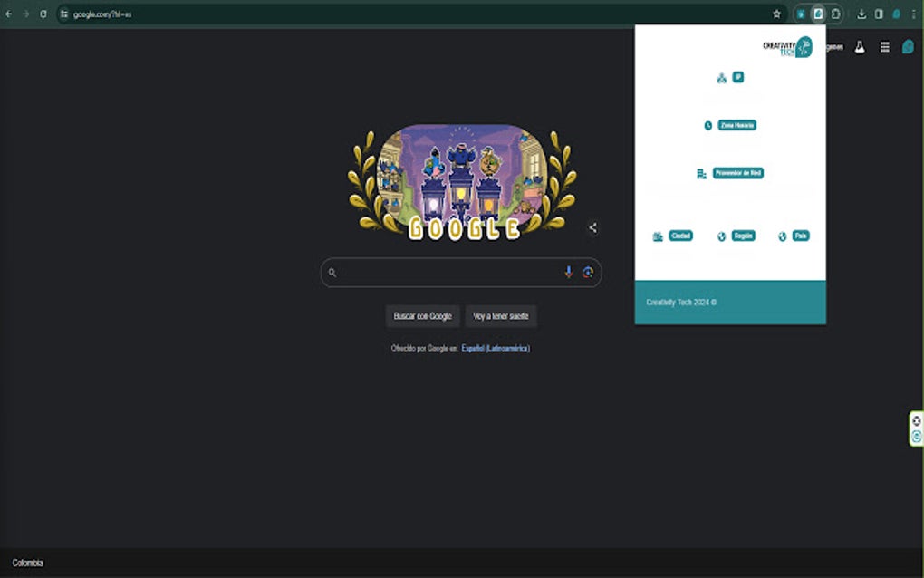Click the globe icon beside Región
This screenshot has width=924, height=578.
721,236
